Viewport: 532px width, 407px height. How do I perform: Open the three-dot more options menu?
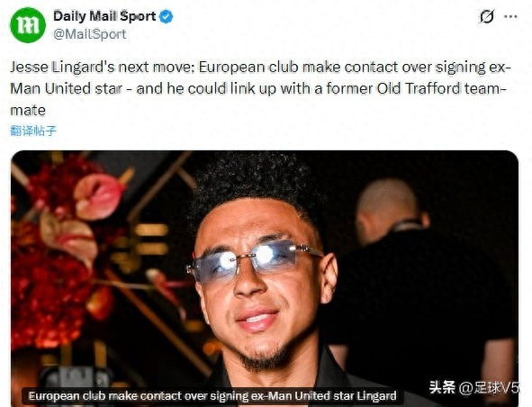pyautogui.click(x=510, y=16)
